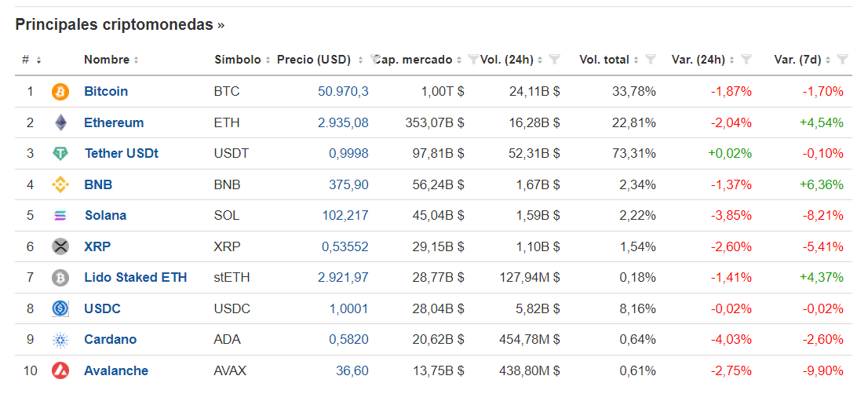Open the Solana name link

coord(105,215)
